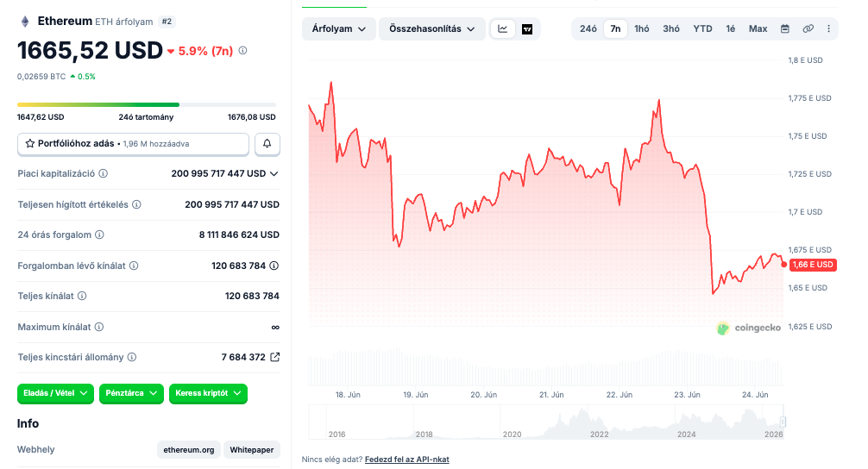Open external link icon next to 7 684 372
The image size is (868, 469).
[x=274, y=357]
